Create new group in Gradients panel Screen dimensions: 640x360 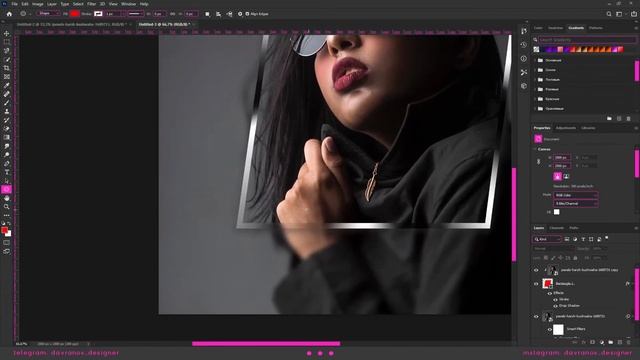coord(609,118)
